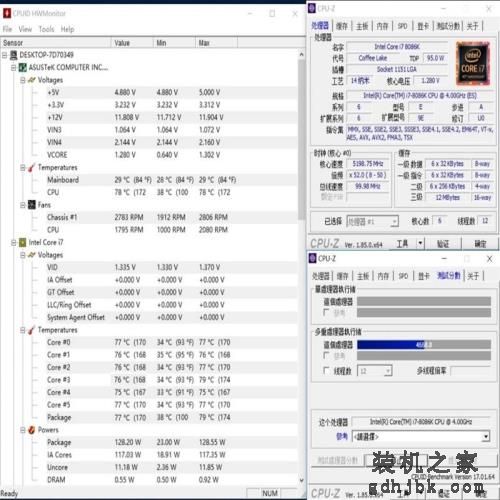Click the Intel Core i7 chip icon
This screenshot has width=500, height=500.
pyautogui.click(x=23, y=243)
